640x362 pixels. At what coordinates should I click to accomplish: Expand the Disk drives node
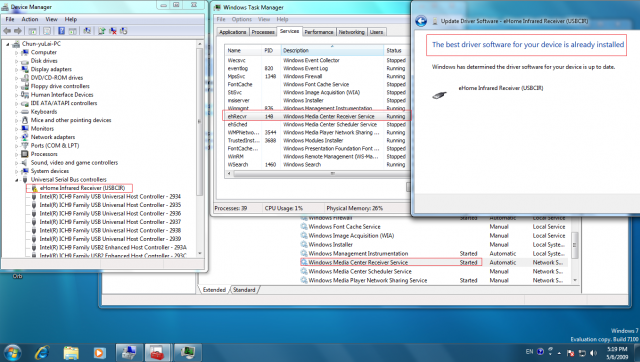pyautogui.click(x=17, y=61)
